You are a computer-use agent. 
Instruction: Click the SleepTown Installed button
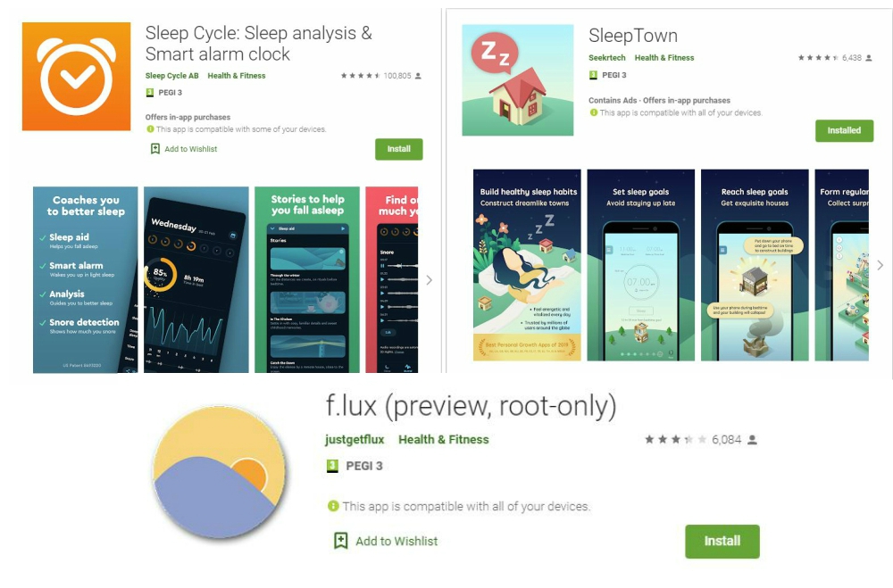click(844, 130)
